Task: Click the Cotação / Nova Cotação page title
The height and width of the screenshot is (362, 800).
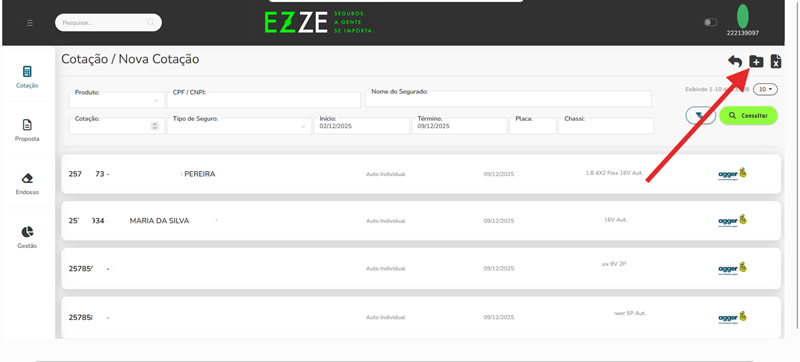Action: point(130,59)
